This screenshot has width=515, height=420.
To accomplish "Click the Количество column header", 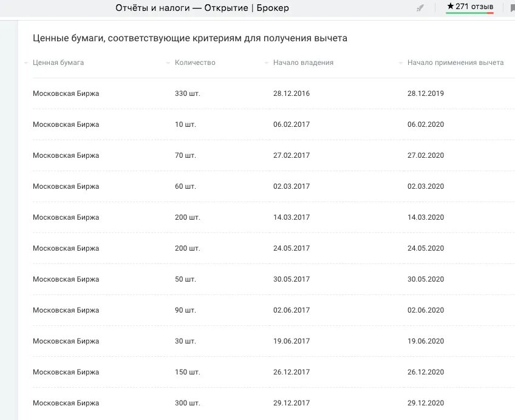I will [x=195, y=63].
